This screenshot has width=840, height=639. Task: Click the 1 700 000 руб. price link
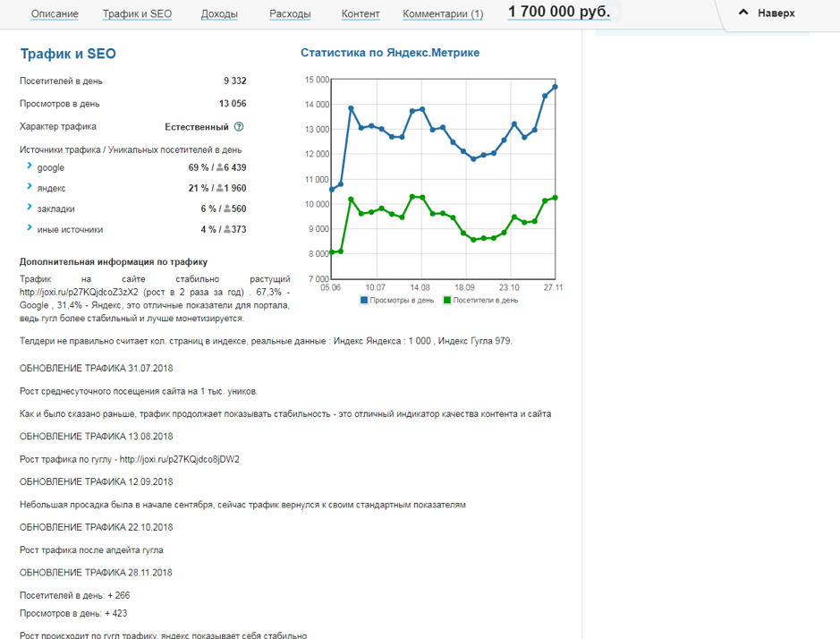coord(559,12)
